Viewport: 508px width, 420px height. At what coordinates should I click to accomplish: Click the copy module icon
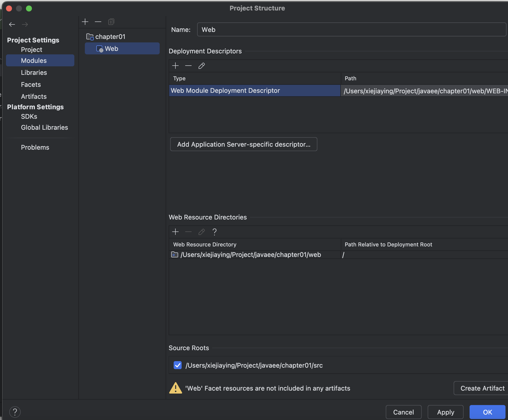(111, 22)
